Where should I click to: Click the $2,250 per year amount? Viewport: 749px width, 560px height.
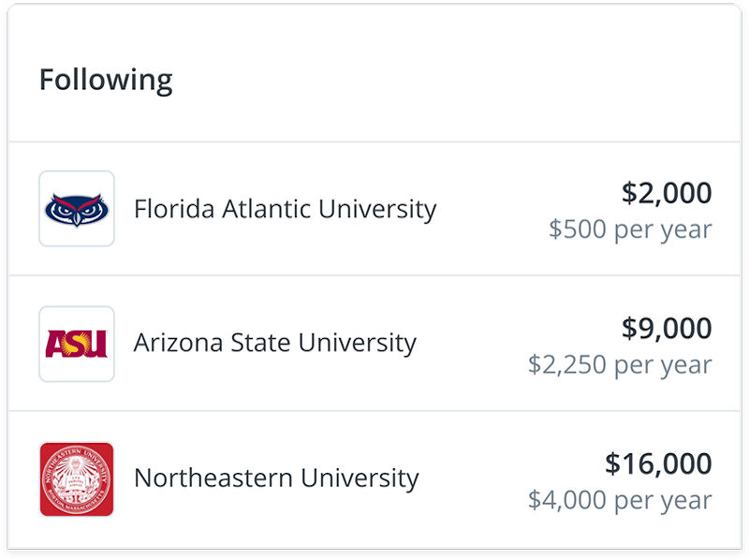(620, 363)
